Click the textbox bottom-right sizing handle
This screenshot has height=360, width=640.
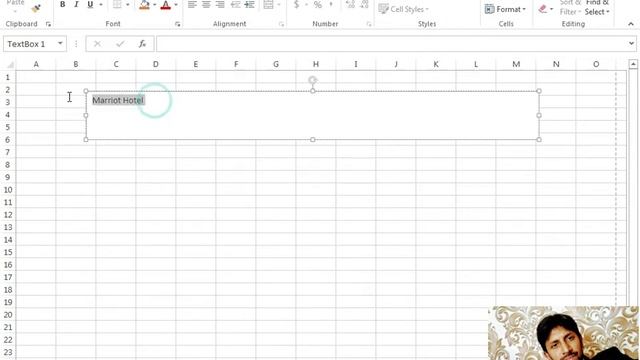(539, 140)
